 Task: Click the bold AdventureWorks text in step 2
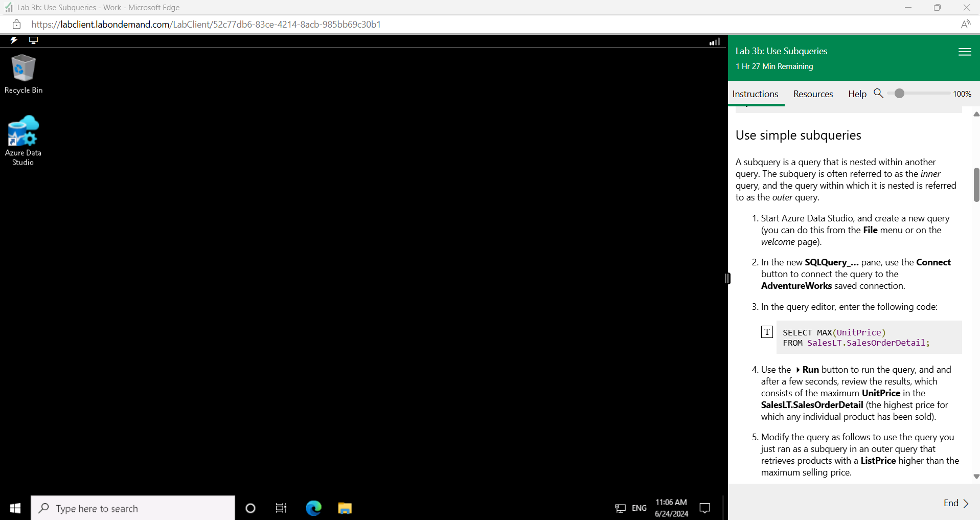click(796, 286)
